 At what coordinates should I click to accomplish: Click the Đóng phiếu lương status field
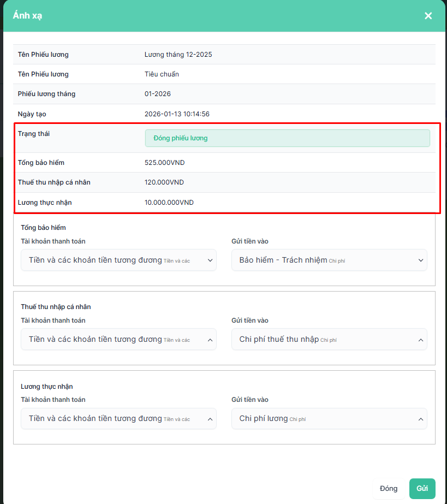287,138
